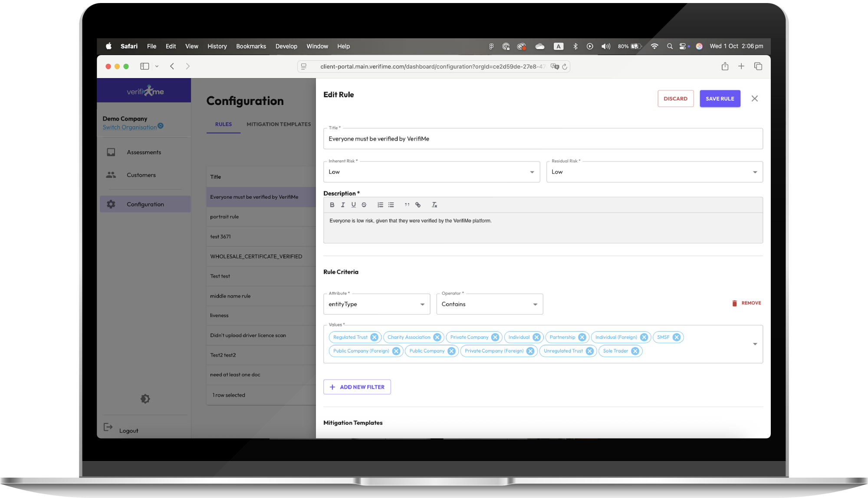Viewport: 868px width, 498px height.
Task: Click the theme brightness toggle icon
Action: 145,399
